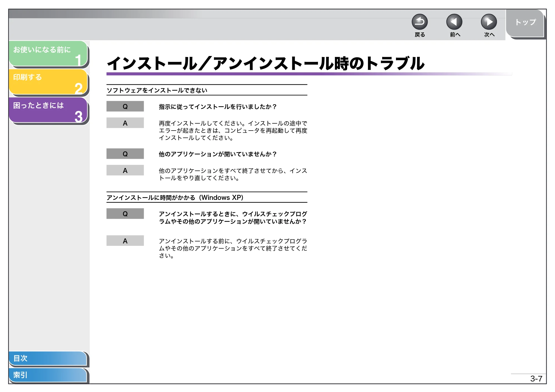Image resolution: width=555 pixels, height=392 pixels.
Task: Click answer 他のアプリケーションをすべて終了させてから
Action: [233, 174]
